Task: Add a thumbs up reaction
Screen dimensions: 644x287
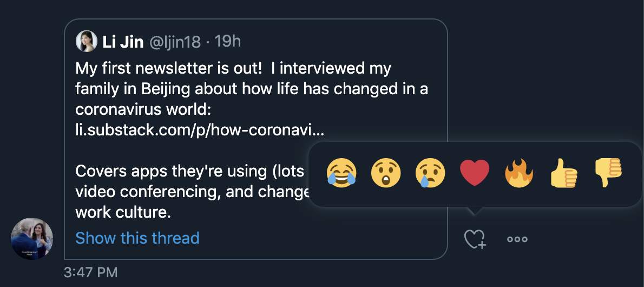Action: [564, 173]
